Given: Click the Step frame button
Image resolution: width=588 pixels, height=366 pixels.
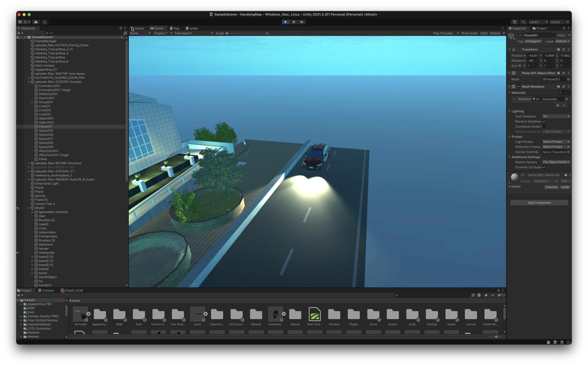Looking at the screenshot, I should point(302,22).
